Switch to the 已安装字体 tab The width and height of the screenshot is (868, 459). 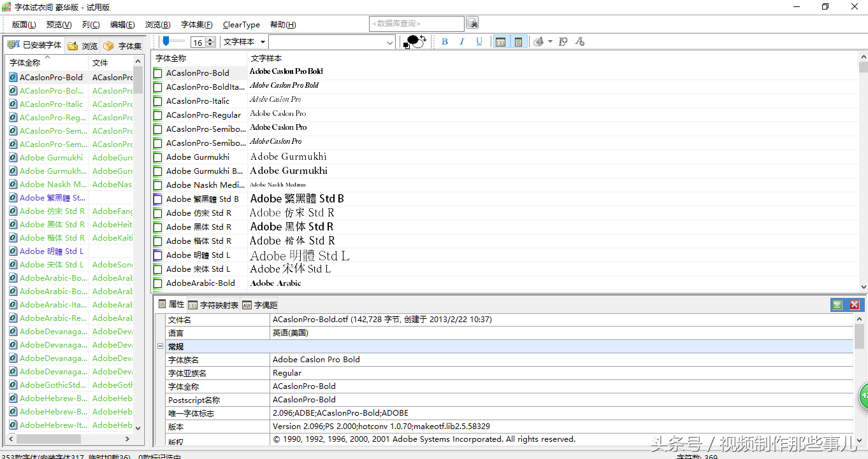point(35,45)
